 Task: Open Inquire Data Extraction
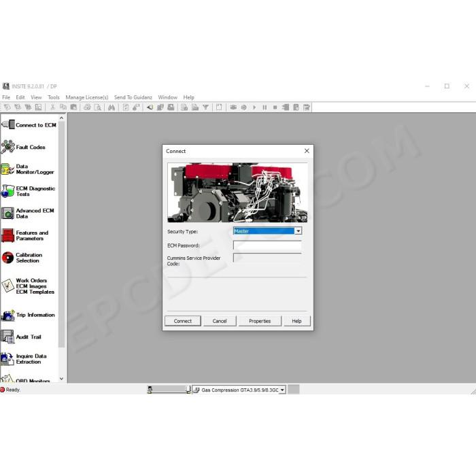coord(24,359)
